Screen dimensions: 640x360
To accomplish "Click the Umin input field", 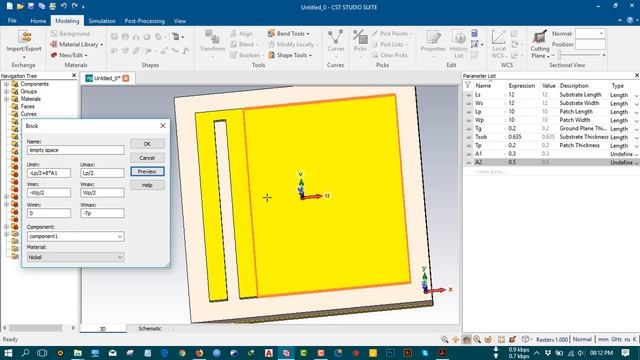I will tap(49, 173).
